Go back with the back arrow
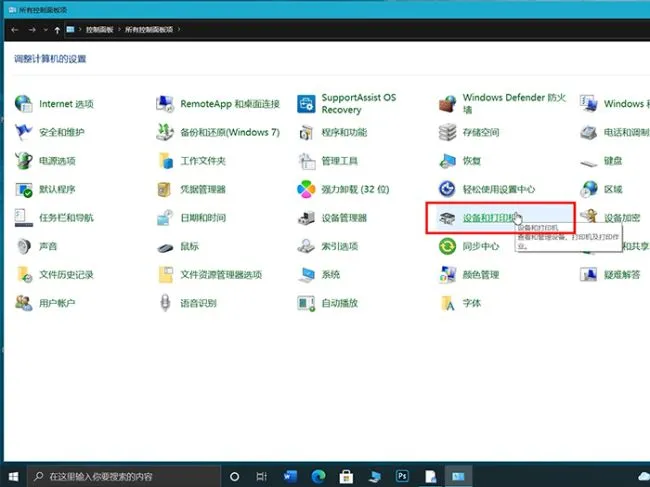Screen dimensions: 650x487 pyautogui.click(x=15, y=29)
